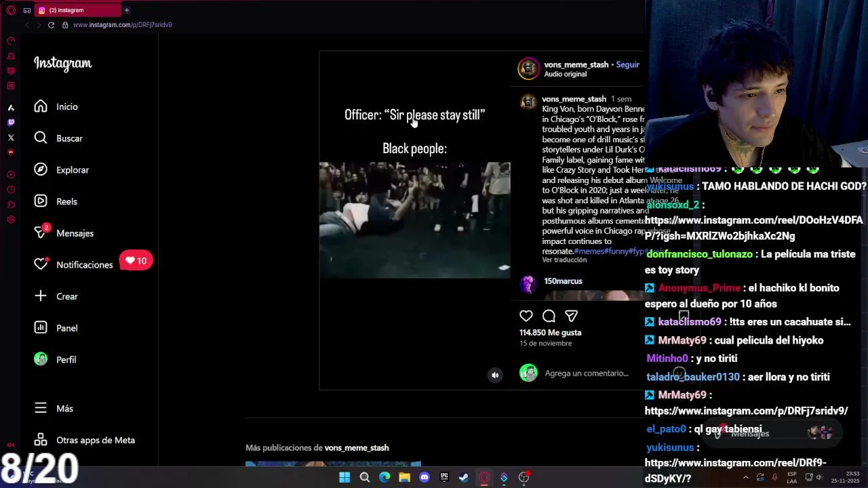Image resolution: width=868 pixels, height=488 pixels.
Task: Open Epic Games Launcher from taskbar
Action: coord(444,477)
